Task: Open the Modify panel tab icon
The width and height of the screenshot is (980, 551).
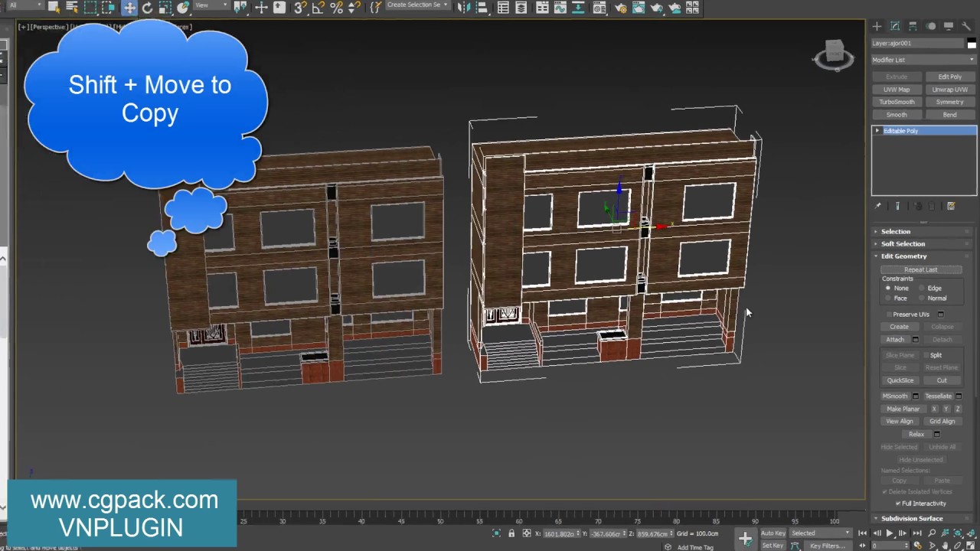Action: [x=895, y=26]
